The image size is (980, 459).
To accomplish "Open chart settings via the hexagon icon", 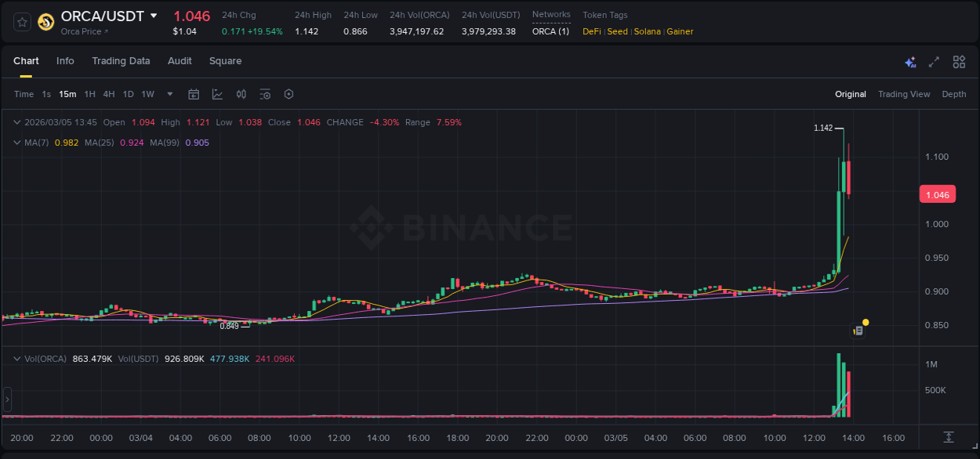I will click(289, 94).
